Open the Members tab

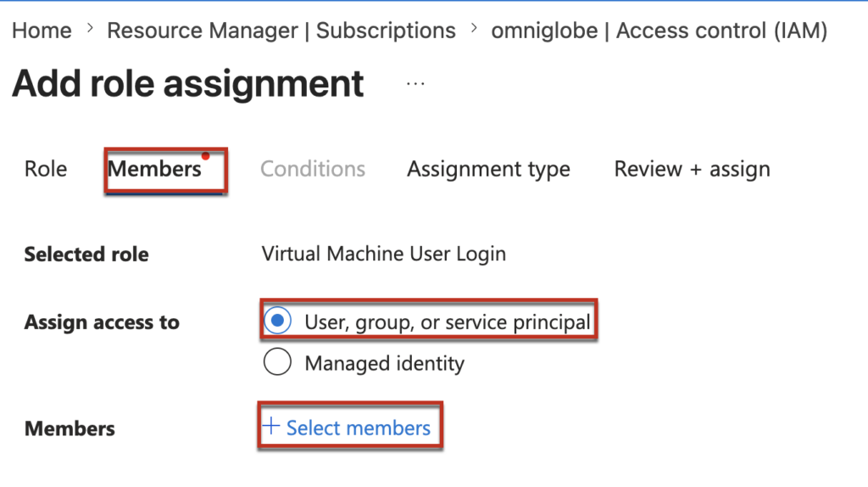click(x=154, y=169)
